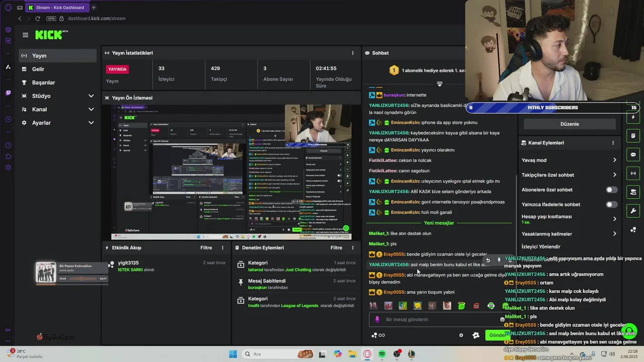Open the Yayın sidebar page
Screen dimensions: 644x362
(57, 56)
